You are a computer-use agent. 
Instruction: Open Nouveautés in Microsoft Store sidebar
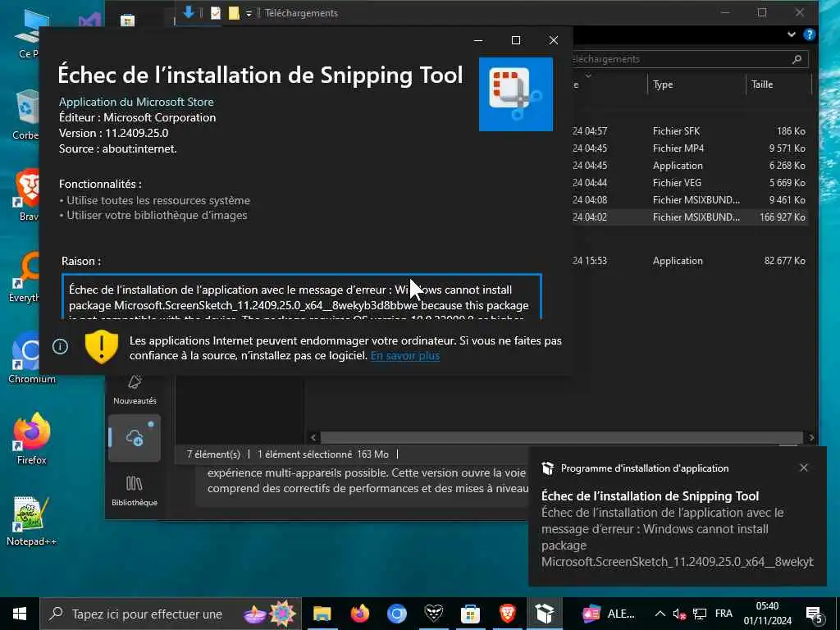point(135,390)
